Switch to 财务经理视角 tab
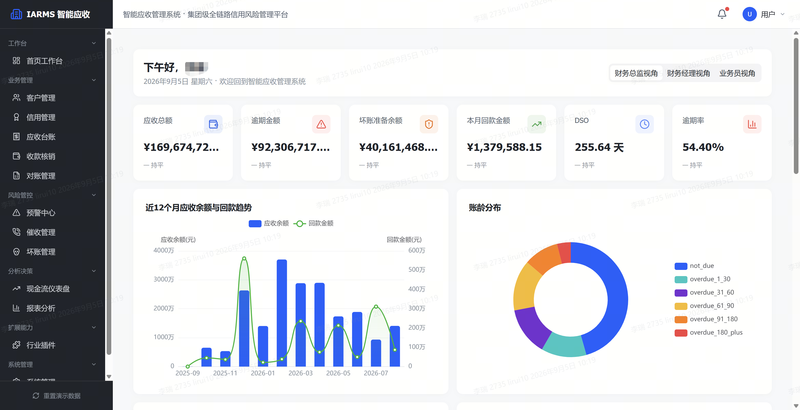Screen dimensions: 800x410 click(x=688, y=73)
